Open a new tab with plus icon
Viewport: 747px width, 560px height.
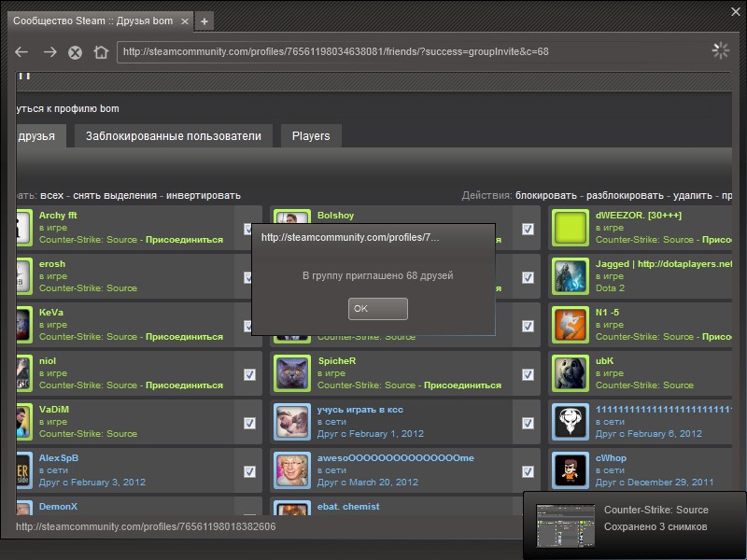(x=204, y=21)
